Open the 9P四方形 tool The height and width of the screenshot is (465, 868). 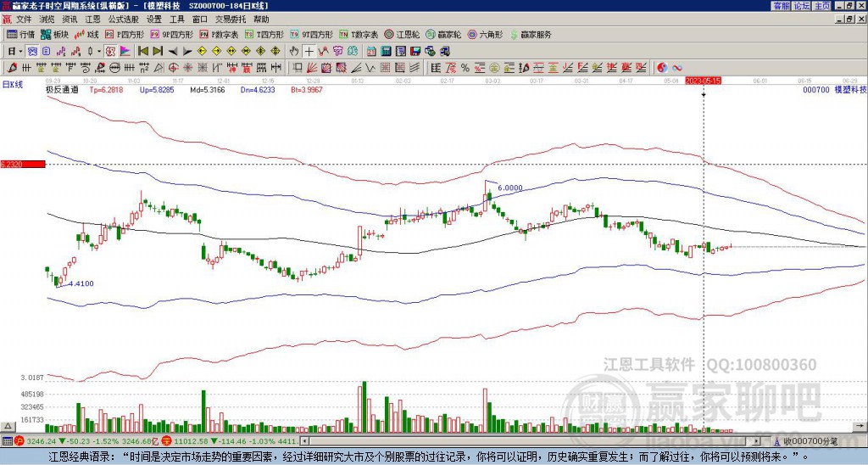point(171,34)
